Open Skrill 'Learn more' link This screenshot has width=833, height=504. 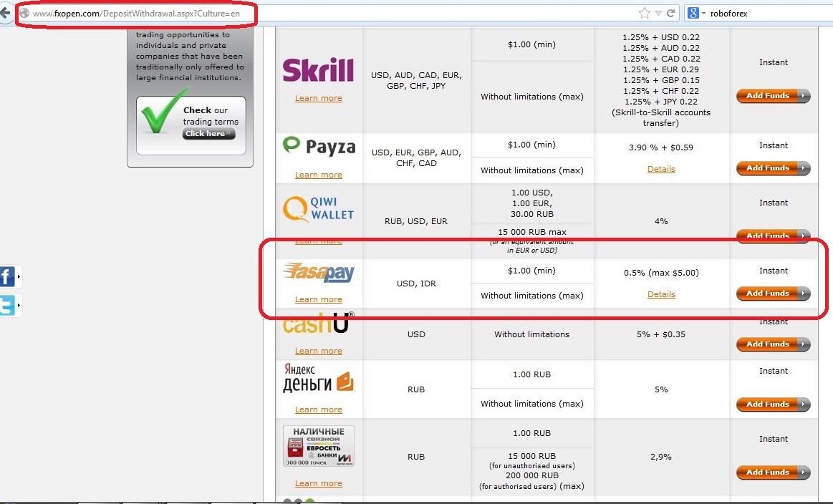pos(318,98)
